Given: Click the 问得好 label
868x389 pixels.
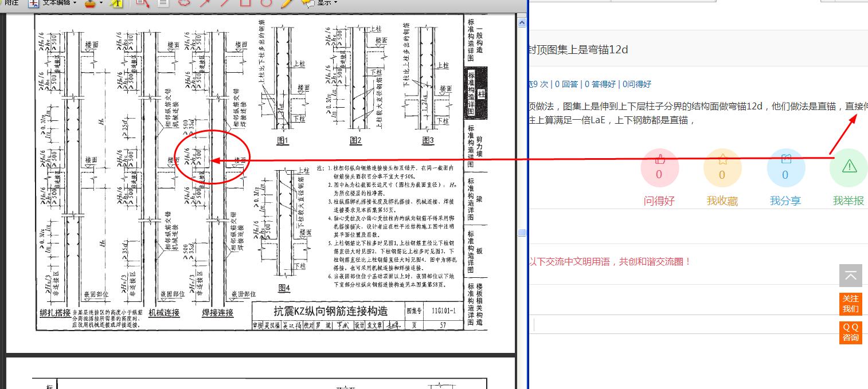Looking at the screenshot, I should tap(659, 201).
